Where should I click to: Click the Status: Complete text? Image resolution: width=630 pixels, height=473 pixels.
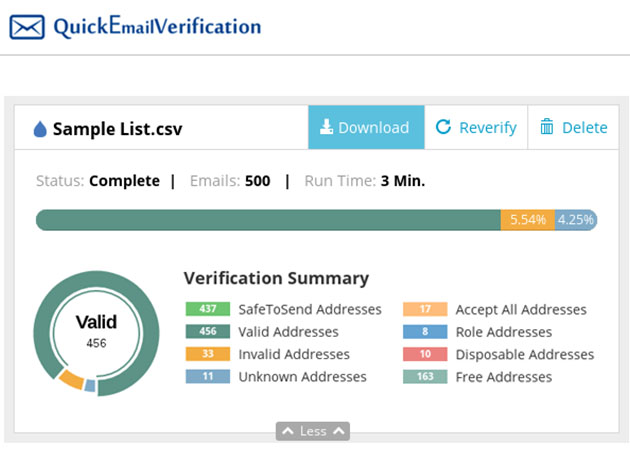[98, 181]
